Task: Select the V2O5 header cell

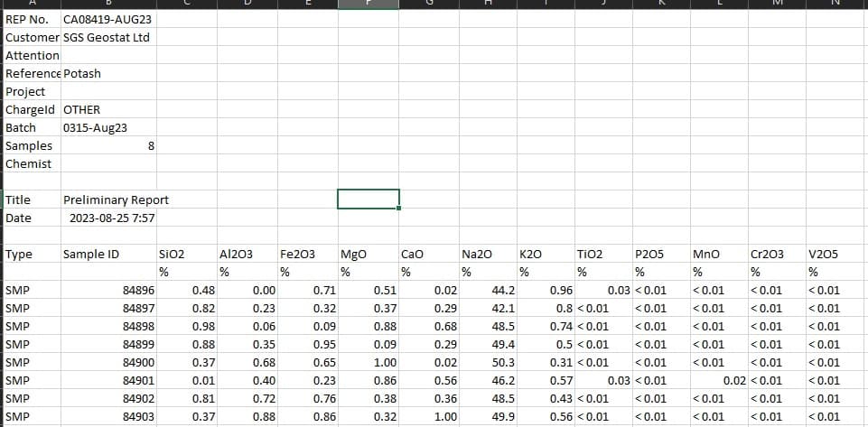Action: coord(837,254)
